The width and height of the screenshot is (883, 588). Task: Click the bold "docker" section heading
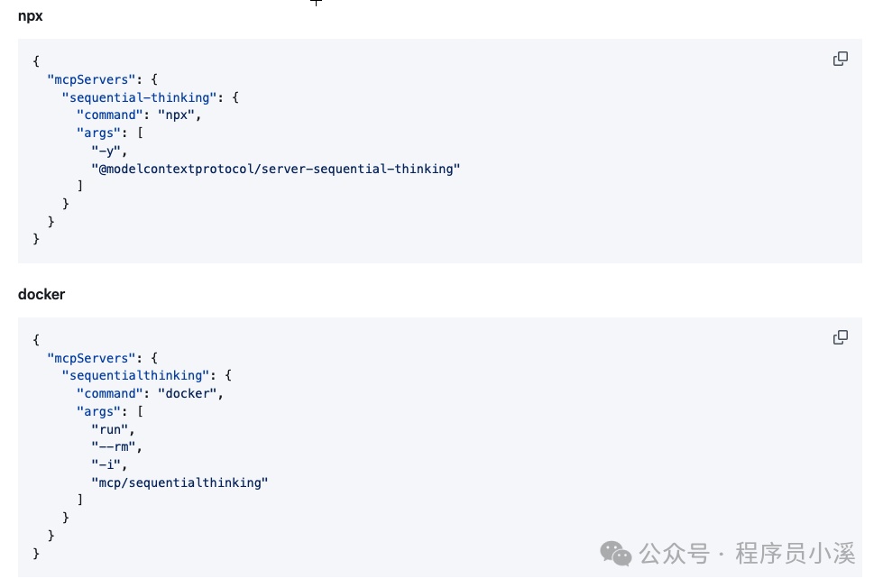pos(41,294)
